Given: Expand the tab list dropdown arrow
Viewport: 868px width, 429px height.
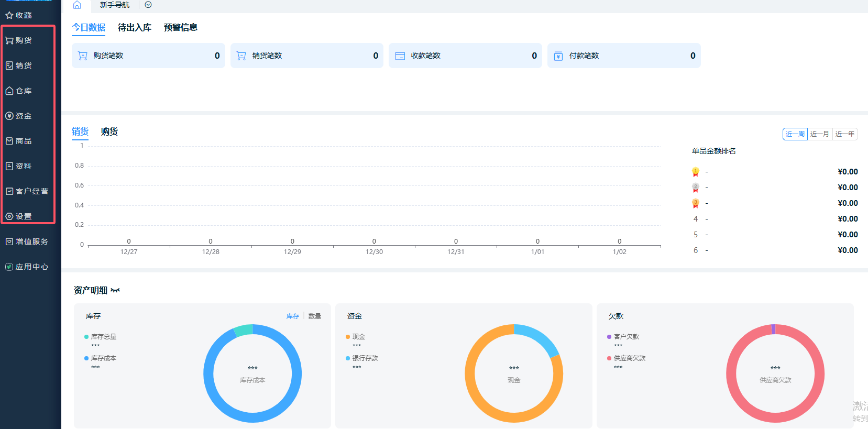Looking at the screenshot, I should coord(148,5).
